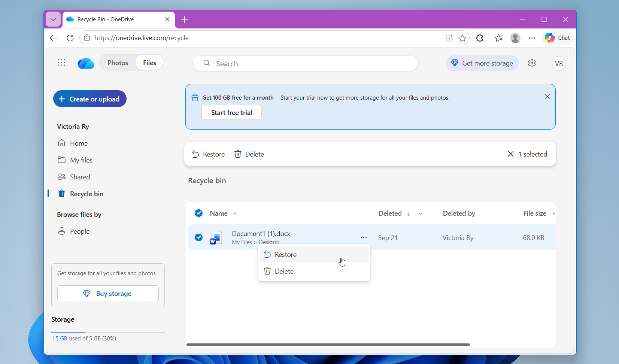Switch to the Photos tab

(118, 63)
